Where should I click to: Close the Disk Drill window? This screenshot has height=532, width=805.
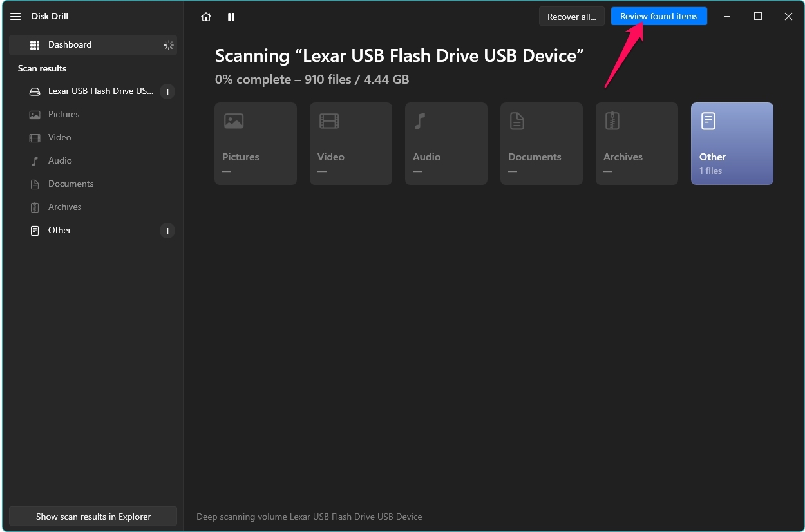click(x=788, y=17)
